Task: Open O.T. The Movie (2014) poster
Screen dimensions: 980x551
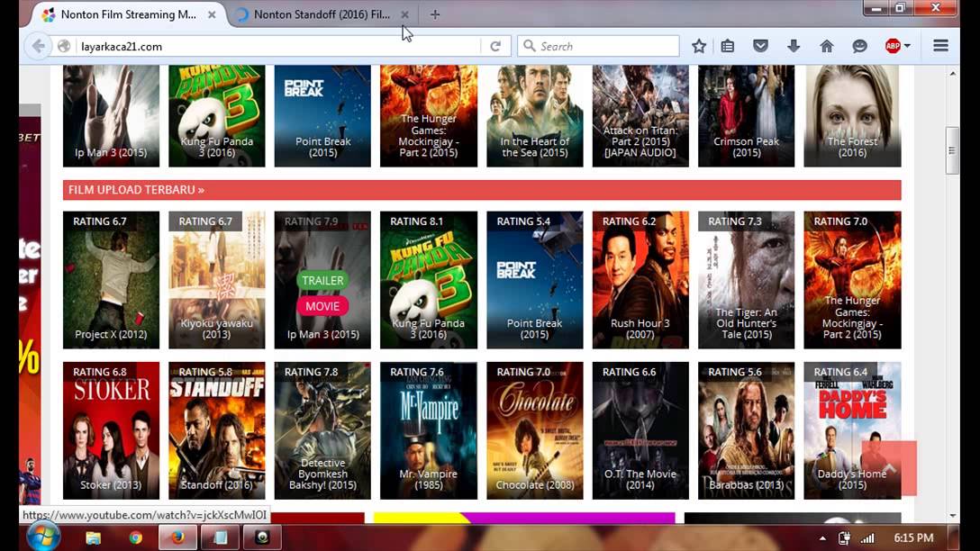Action: [640, 430]
